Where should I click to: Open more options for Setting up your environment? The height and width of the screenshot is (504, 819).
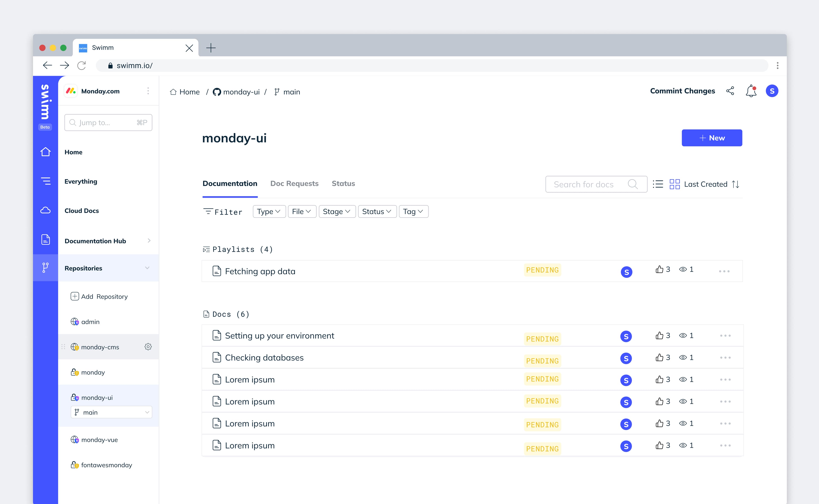tap(725, 336)
